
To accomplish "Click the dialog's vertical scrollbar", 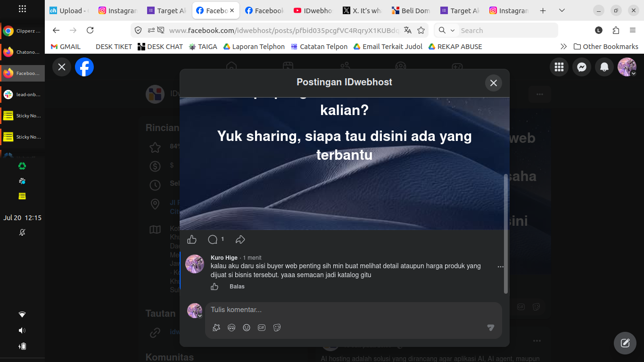I will point(506,233).
